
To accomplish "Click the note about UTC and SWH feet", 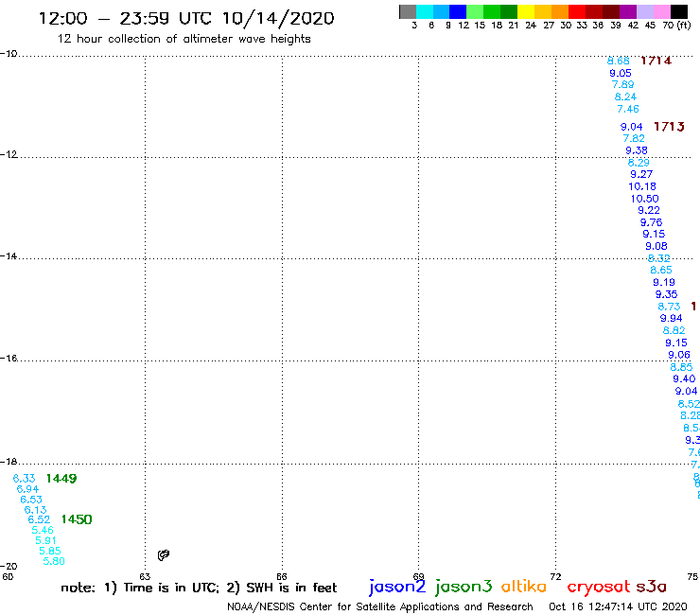I will click(199, 588).
